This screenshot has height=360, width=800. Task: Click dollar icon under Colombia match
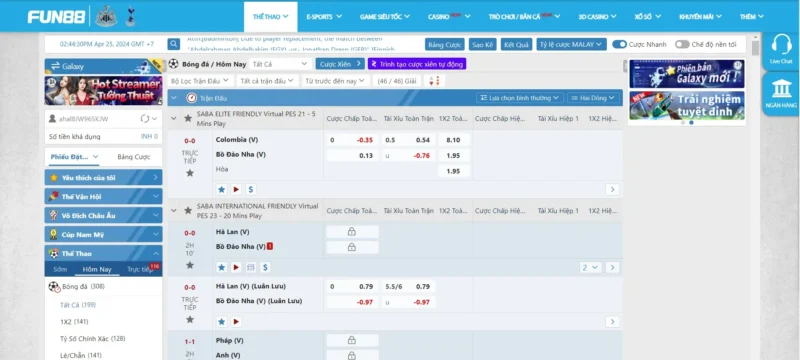250,189
